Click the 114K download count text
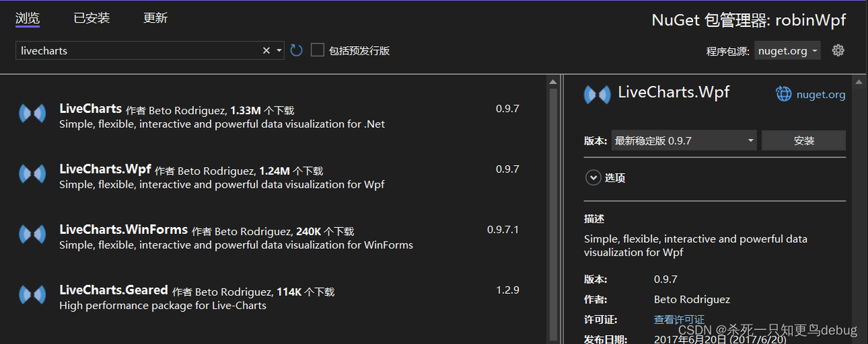Image resolution: width=868 pixels, height=344 pixels. click(289, 292)
